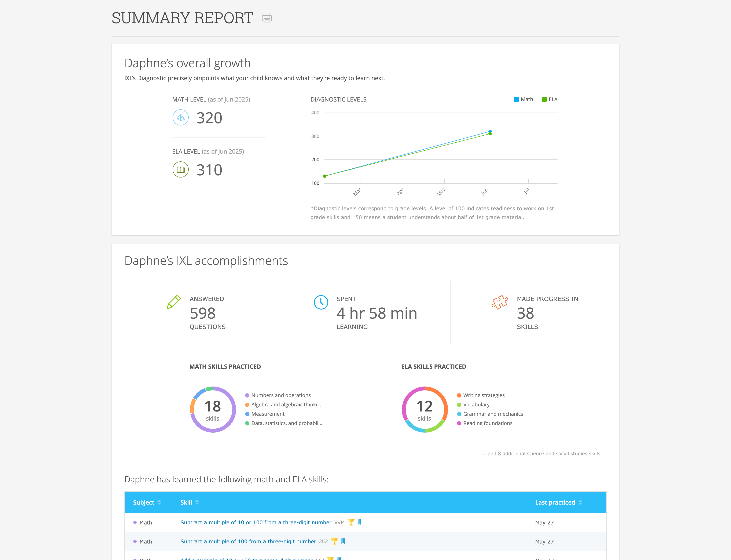Screen dimensions: 731x560
Task: Select Data, statistics, and probability legend entry
Action: 283,423
